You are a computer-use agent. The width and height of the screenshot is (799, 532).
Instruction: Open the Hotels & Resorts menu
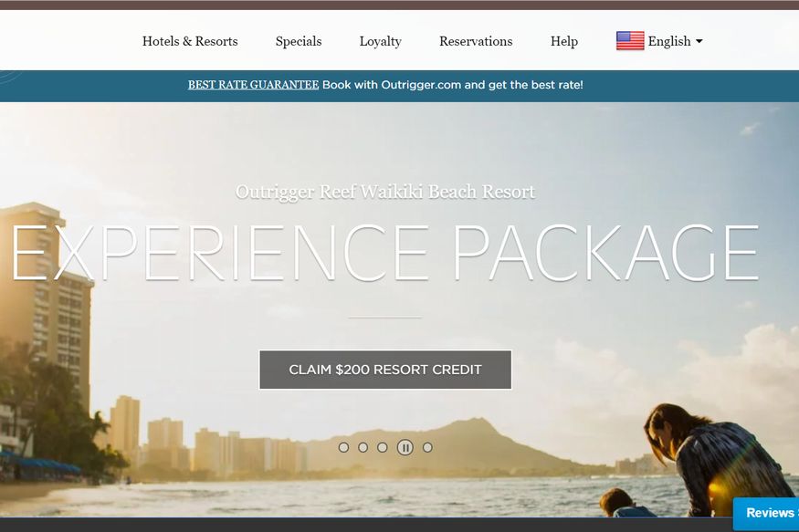coord(190,41)
